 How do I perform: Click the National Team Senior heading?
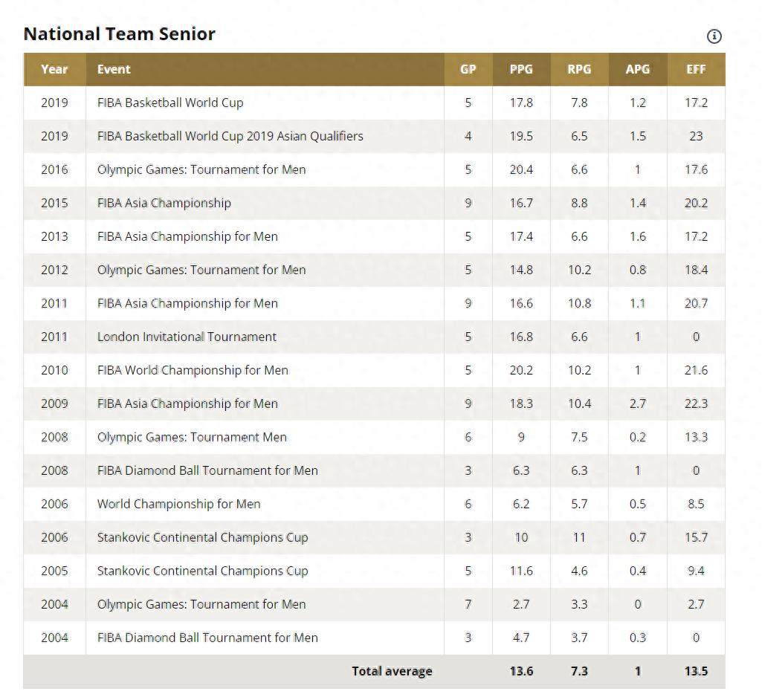click(120, 33)
